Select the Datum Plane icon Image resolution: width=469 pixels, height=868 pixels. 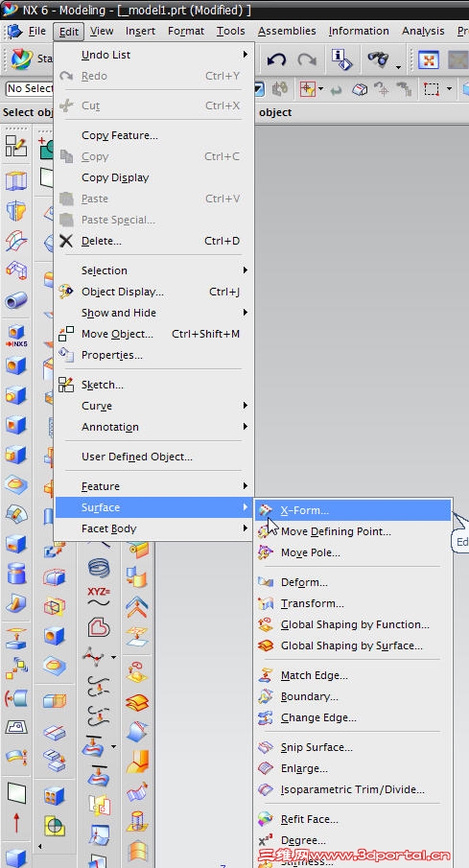16,793
